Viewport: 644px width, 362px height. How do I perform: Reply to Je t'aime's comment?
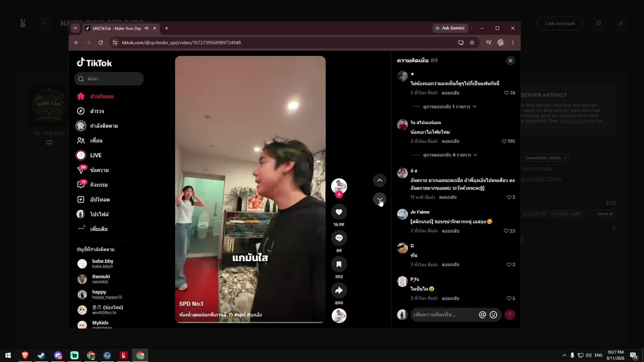click(x=450, y=231)
